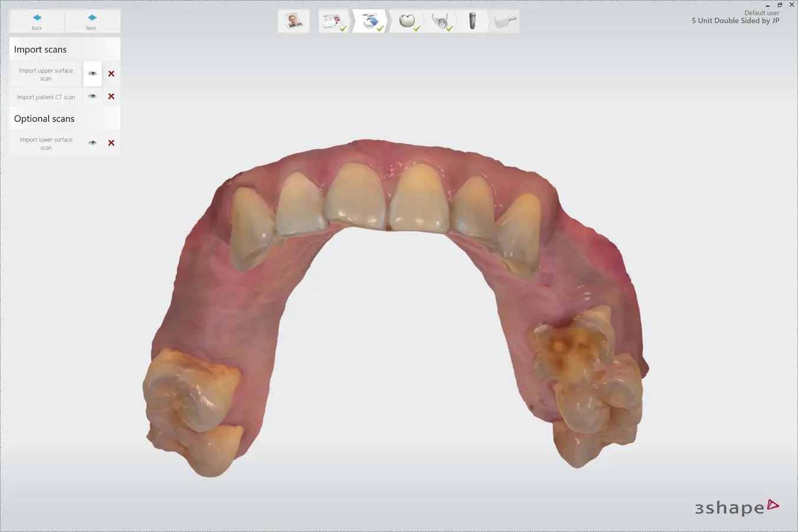This screenshot has height=532, width=798.
Task: Open the crown design workflow step
Action: click(x=405, y=21)
